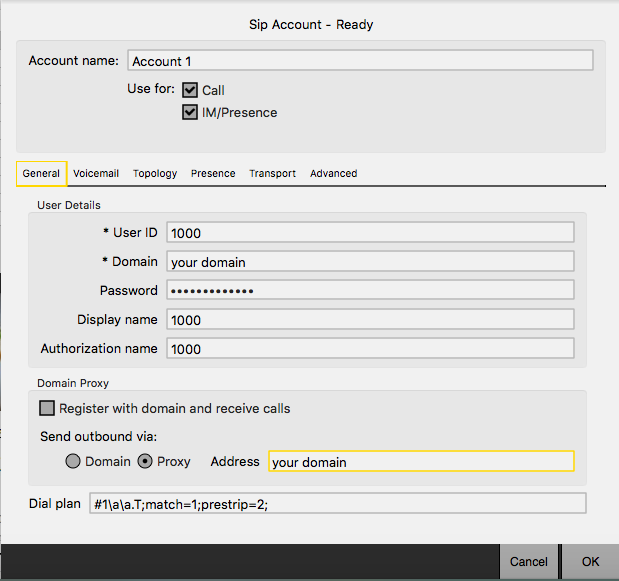Go to the Advanced tab
The image size is (619, 581).
[334, 174]
